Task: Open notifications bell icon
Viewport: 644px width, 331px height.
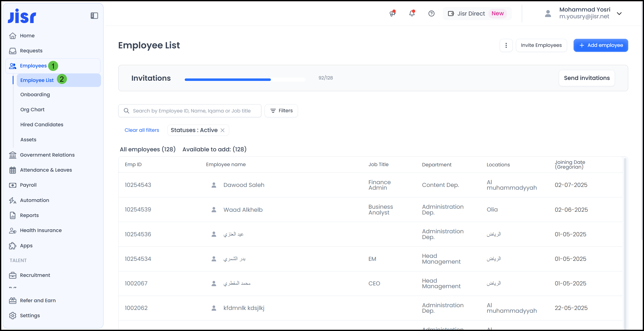Action: pos(412,14)
